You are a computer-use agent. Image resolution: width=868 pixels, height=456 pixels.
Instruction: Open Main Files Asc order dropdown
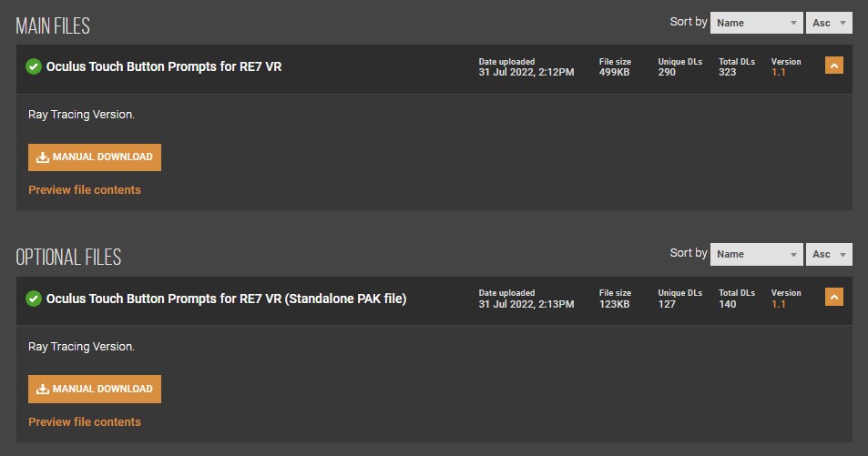pyautogui.click(x=830, y=23)
